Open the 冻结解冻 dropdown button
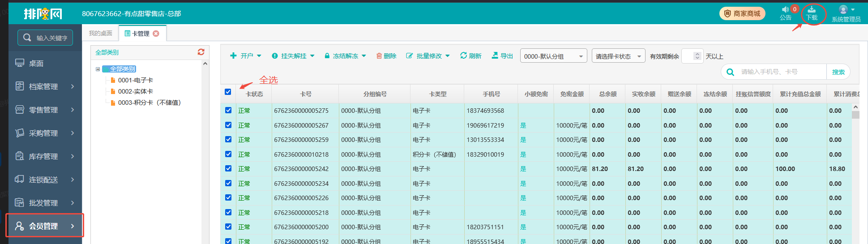This screenshot has height=244, width=868. (345, 56)
